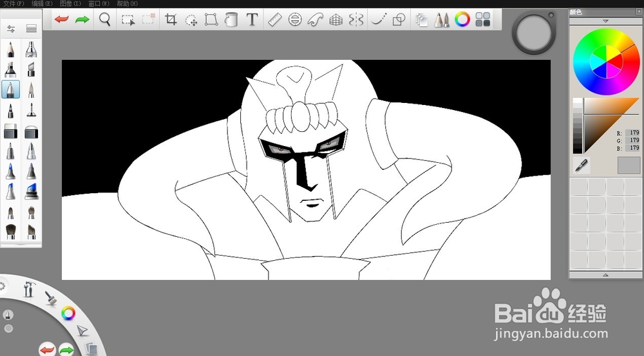Toggle the layer editor from toolbar
Screen dimensions: 644x356
(x=421, y=20)
